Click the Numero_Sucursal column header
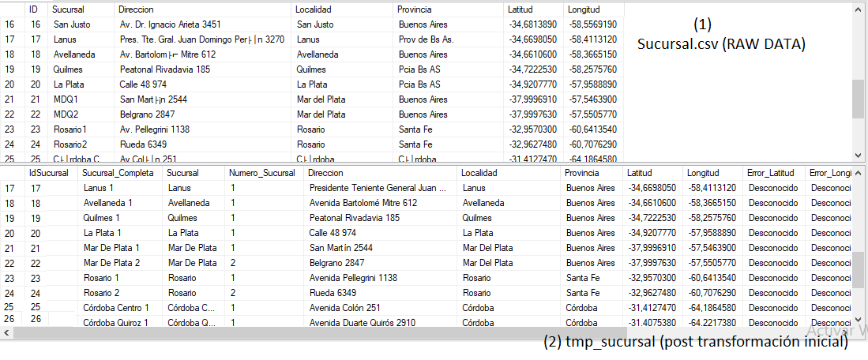 click(265, 173)
